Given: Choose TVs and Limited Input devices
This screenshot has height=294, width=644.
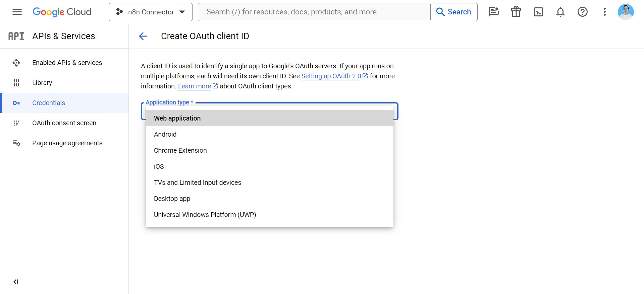Looking at the screenshot, I should [x=270, y=182].
